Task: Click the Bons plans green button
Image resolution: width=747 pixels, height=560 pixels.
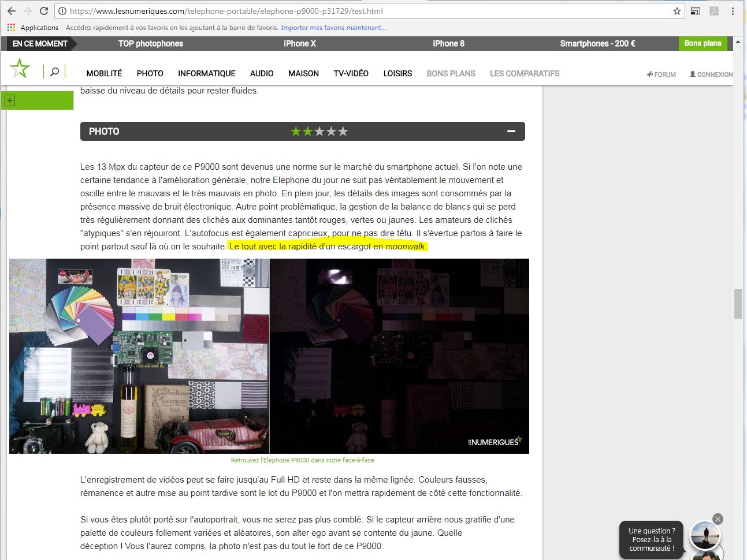Action: [x=703, y=43]
